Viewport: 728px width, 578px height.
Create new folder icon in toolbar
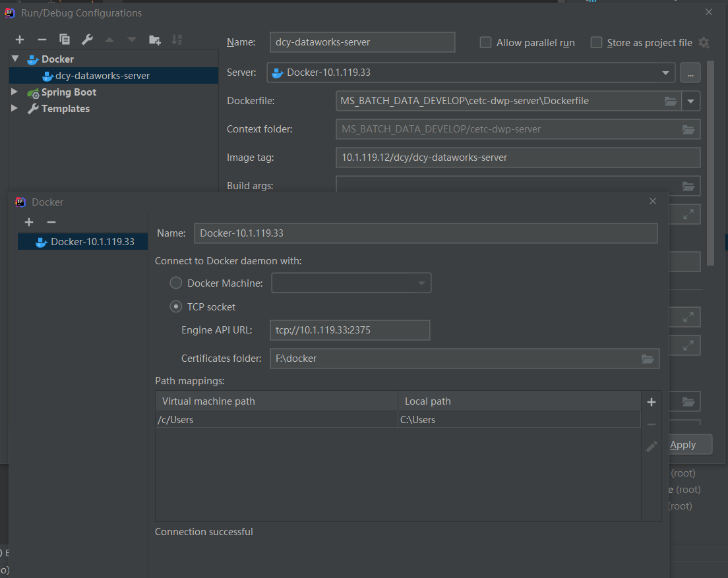pos(154,40)
